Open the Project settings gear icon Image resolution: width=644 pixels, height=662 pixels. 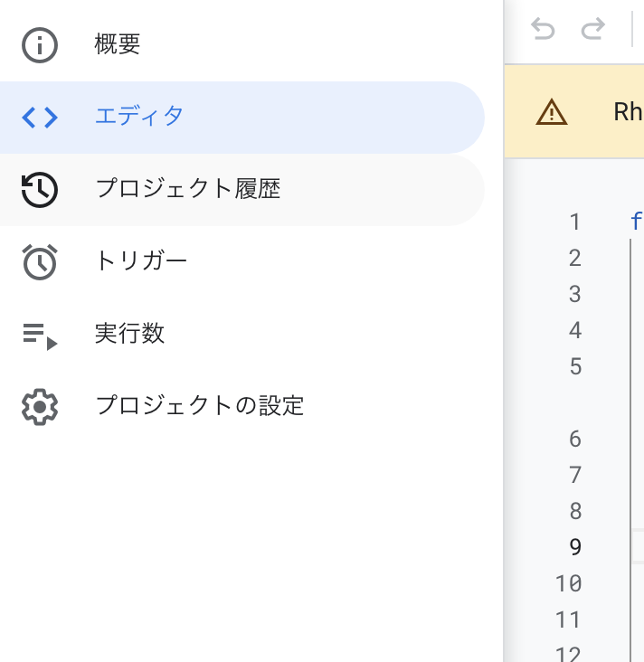click(40, 406)
